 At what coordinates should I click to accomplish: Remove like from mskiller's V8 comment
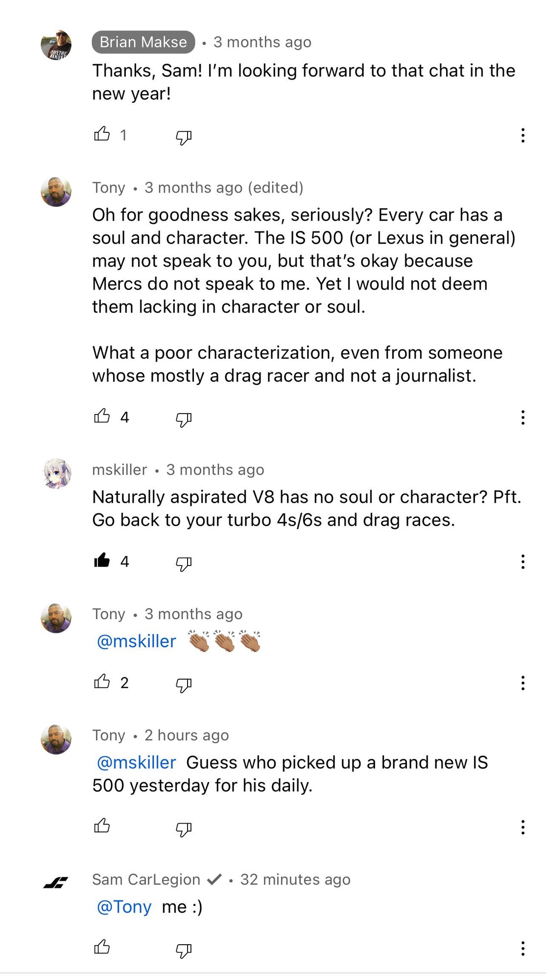coord(102,560)
